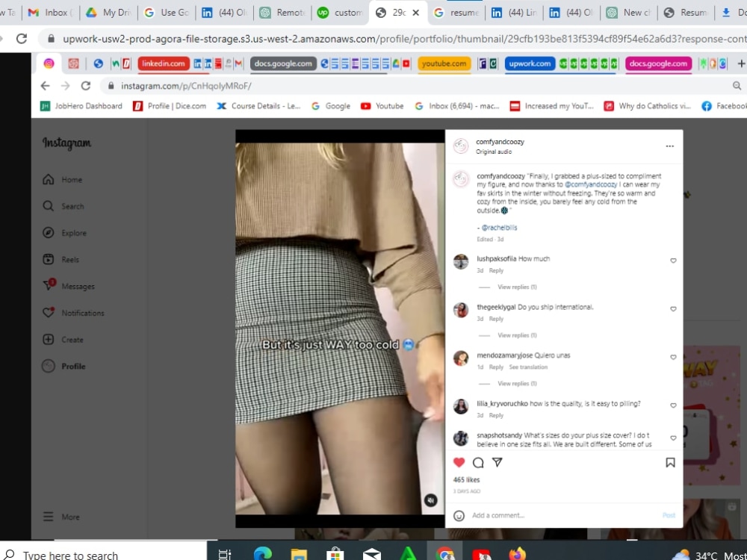
Task: Like thegeeklygal's comment
Action: (x=673, y=309)
